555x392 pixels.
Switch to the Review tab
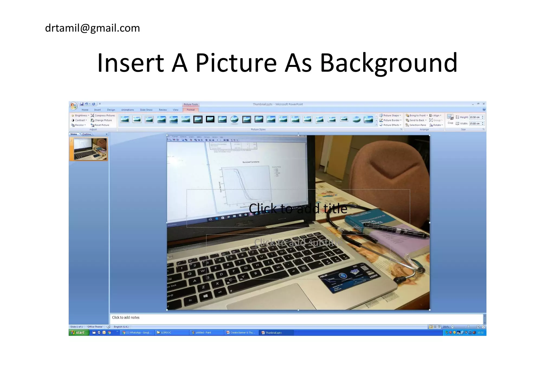pos(163,110)
